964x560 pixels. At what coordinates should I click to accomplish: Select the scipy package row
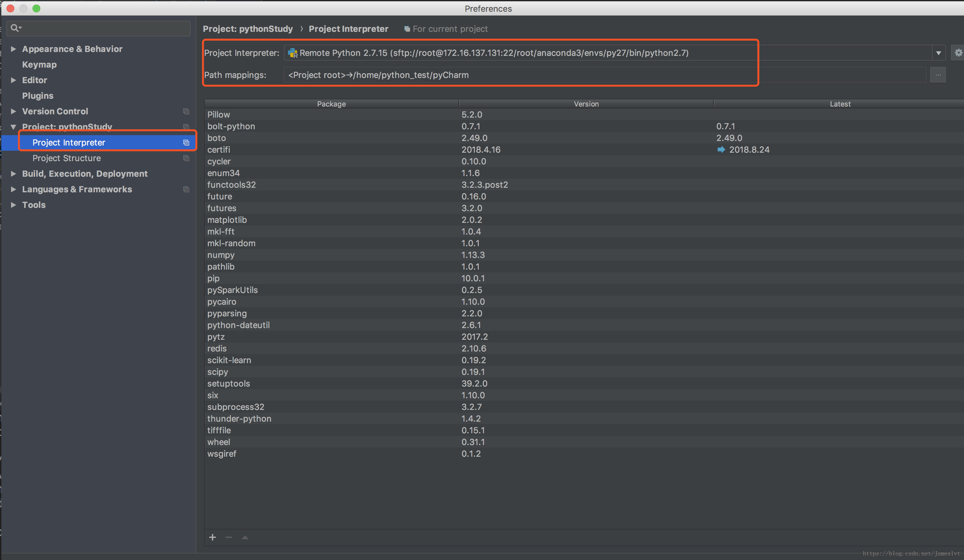[584, 372]
